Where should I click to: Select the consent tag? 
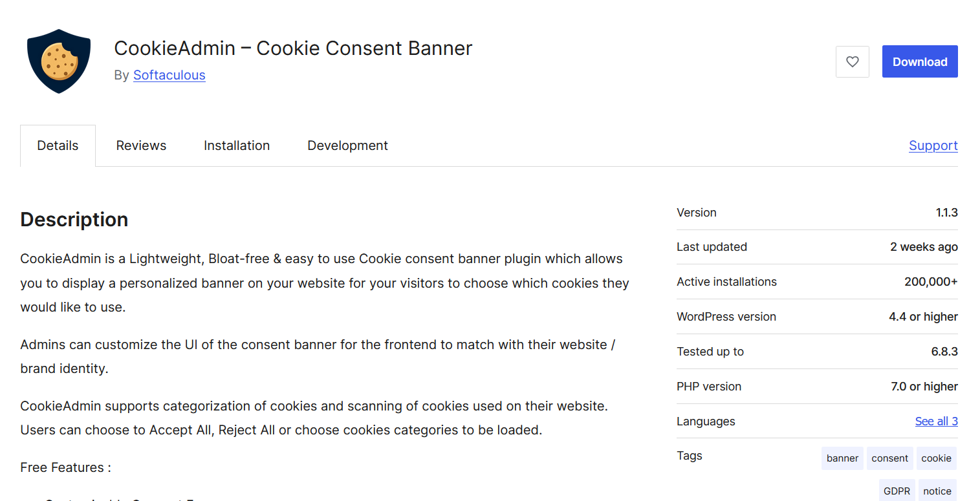[x=890, y=458]
